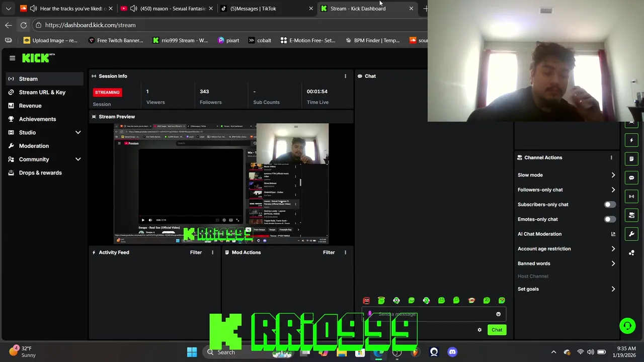Show hidden system tray icons
Viewport: 644px width, 362px height.
(554, 352)
